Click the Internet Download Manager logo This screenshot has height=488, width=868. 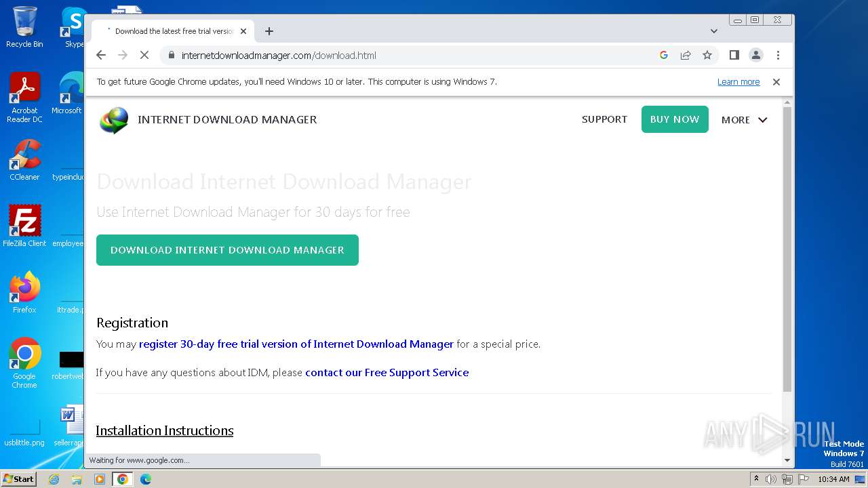[114, 120]
